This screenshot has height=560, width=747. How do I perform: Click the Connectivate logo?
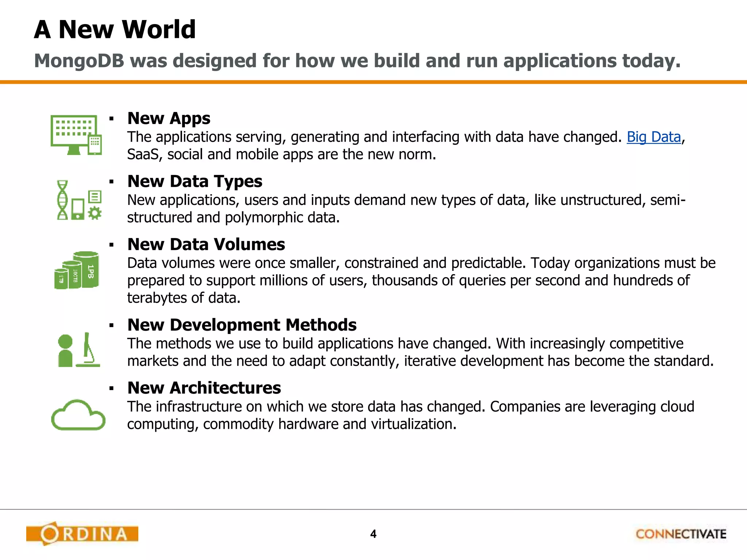pyautogui.click(x=681, y=534)
